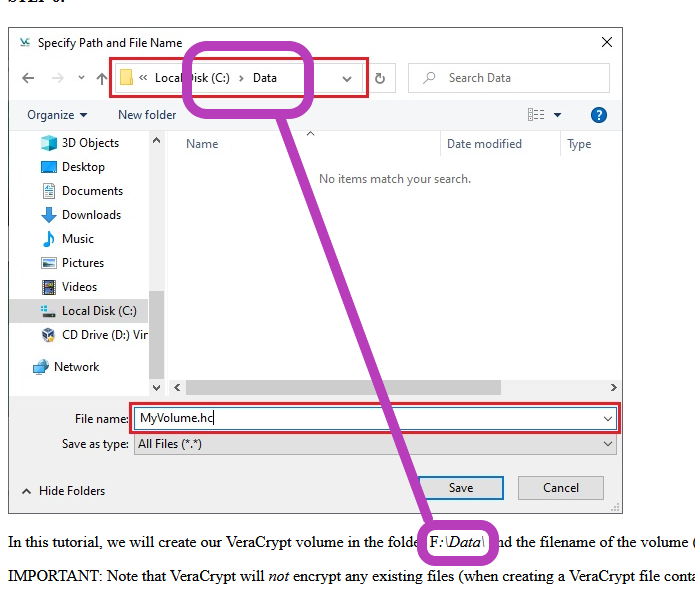Click the horizontal scrollbar right arrow
This screenshot has width=695, height=589.
point(613,387)
